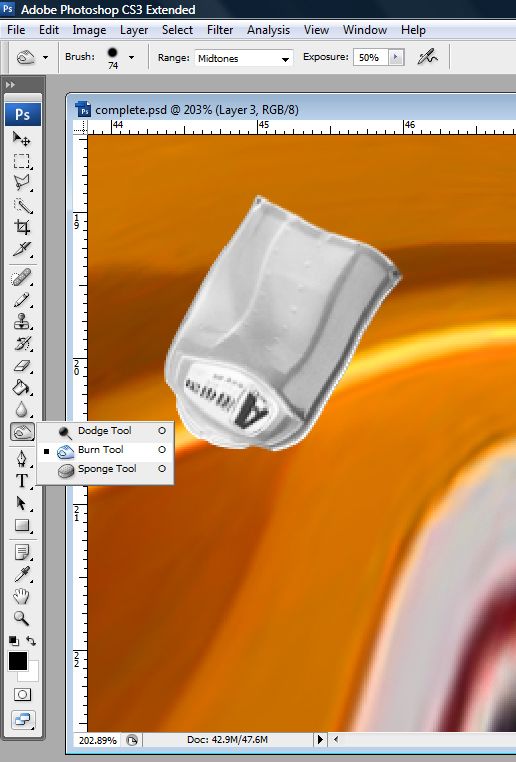Select the Eraser tool
The image size is (516, 762).
[22, 366]
